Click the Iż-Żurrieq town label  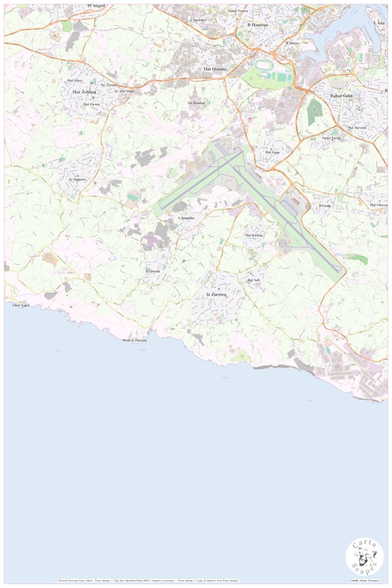click(217, 295)
